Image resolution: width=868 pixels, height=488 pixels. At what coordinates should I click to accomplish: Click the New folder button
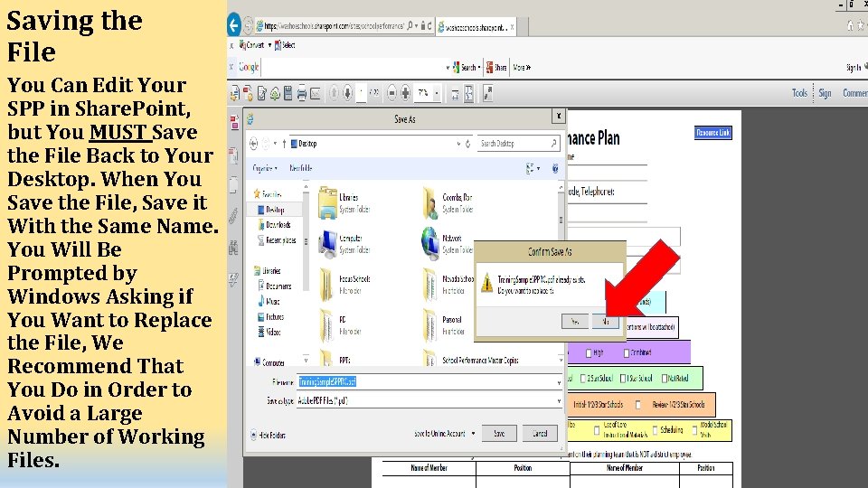(x=300, y=168)
